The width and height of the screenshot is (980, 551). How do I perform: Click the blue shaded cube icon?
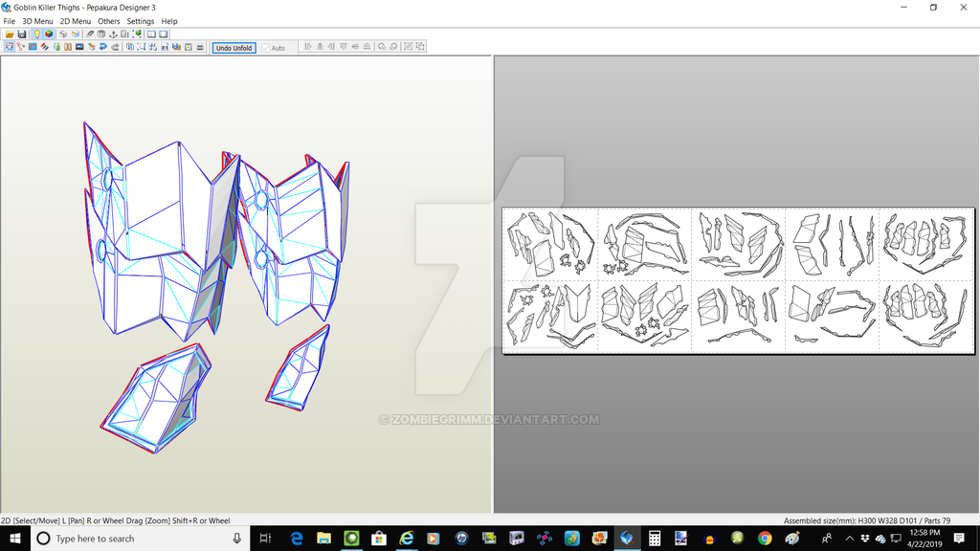75,34
